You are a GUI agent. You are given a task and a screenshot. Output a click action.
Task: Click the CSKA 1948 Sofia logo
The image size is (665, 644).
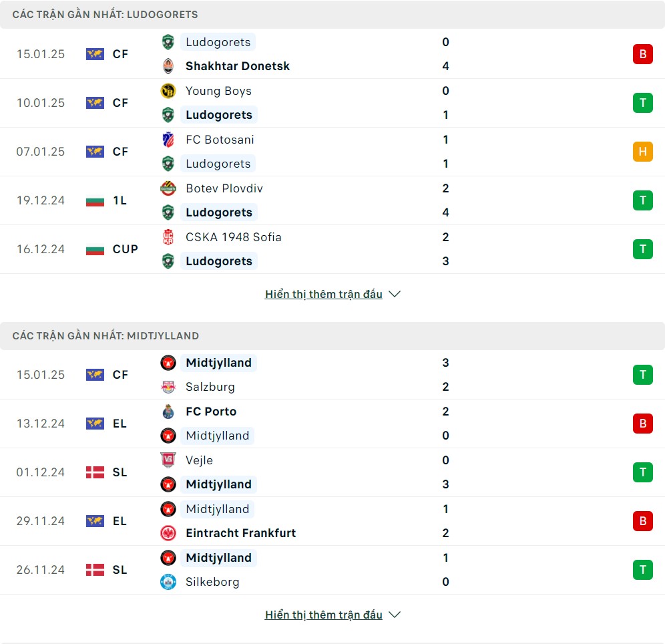[168, 237]
